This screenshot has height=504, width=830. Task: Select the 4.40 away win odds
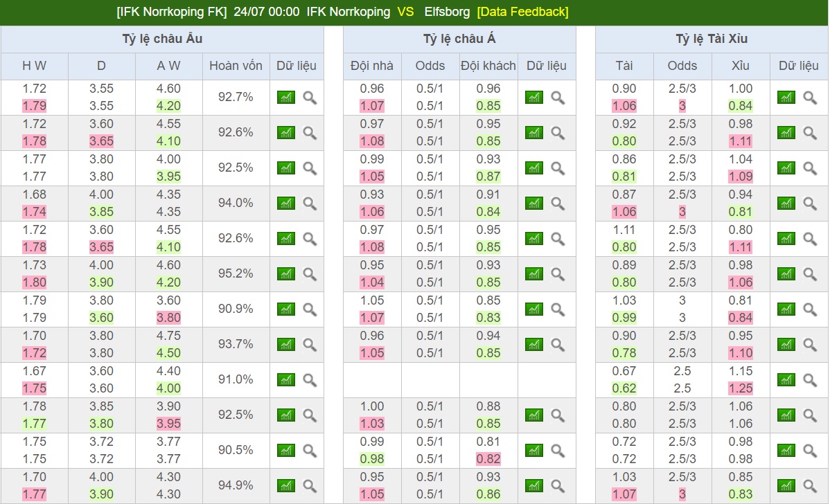(168, 371)
